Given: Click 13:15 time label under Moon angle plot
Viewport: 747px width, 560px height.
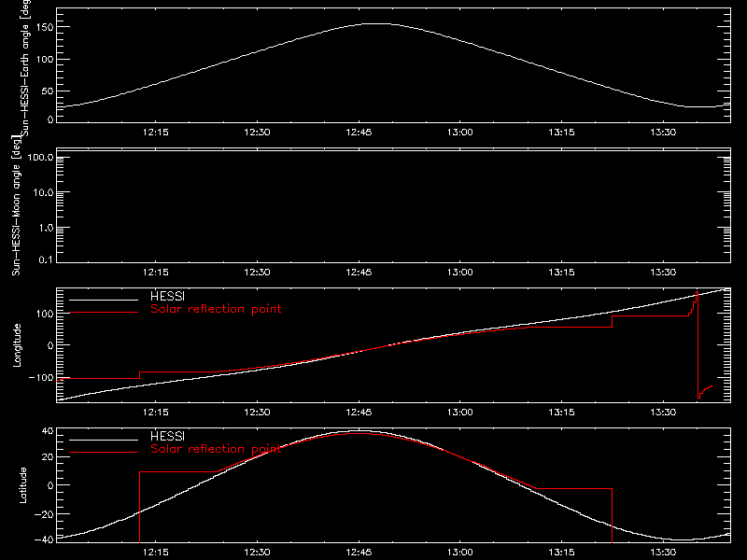Looking at the screenshot, I should [562, 273].
